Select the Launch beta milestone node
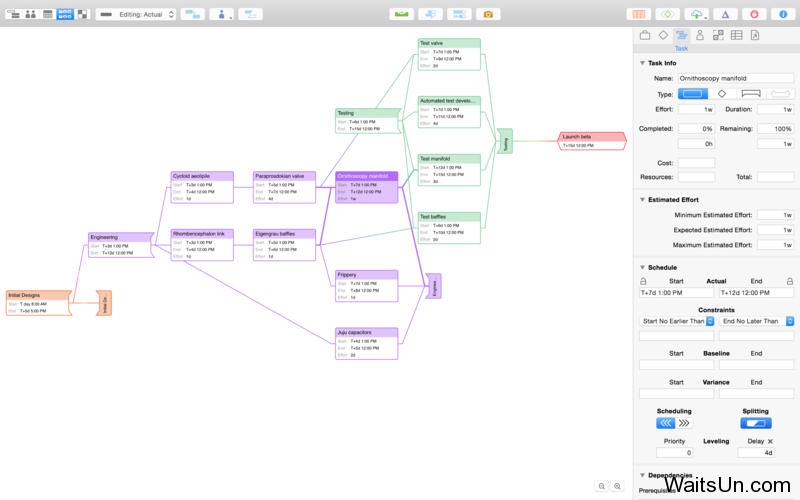 [x=592, y=141]
